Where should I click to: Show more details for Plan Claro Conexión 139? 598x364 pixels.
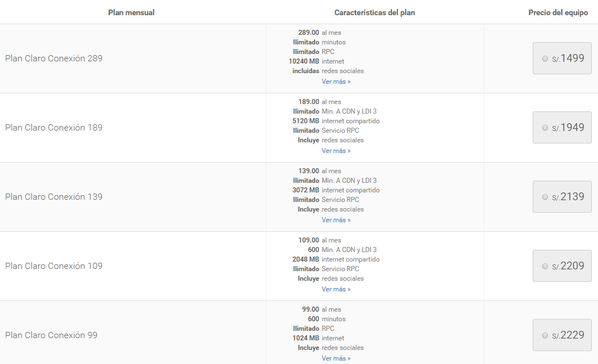pos(336,220)
